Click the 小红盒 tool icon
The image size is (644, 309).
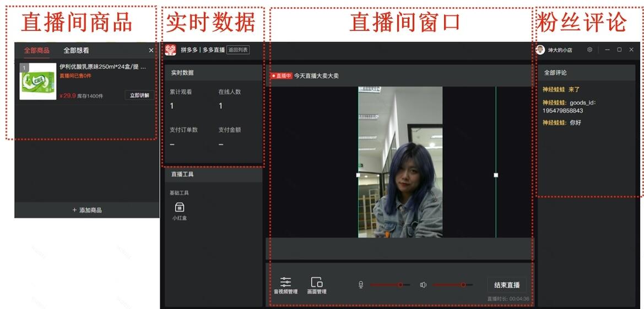179,208
